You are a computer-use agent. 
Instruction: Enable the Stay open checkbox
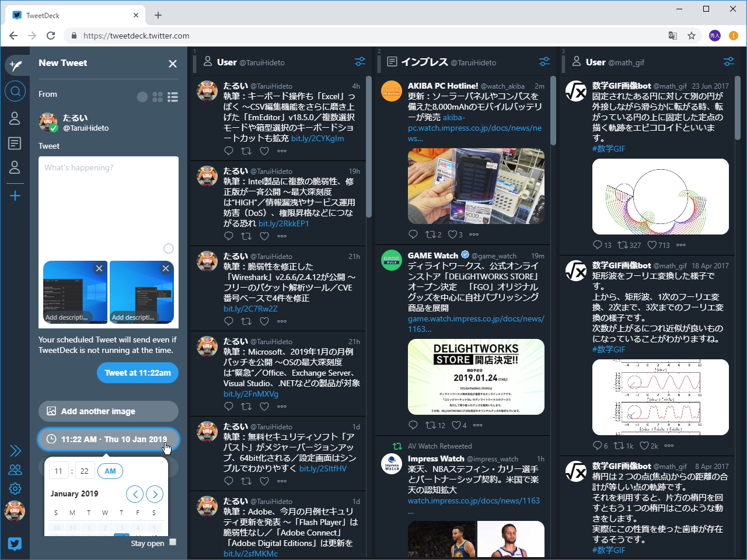[172, 541]
